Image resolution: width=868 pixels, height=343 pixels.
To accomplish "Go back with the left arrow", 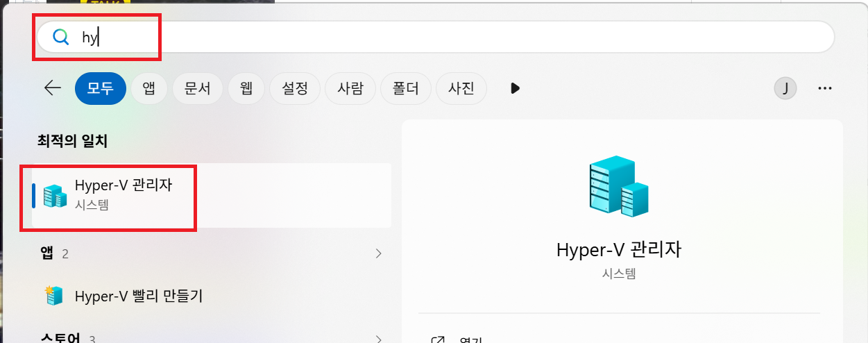I will pyautogui.click(x=53, y=88).
